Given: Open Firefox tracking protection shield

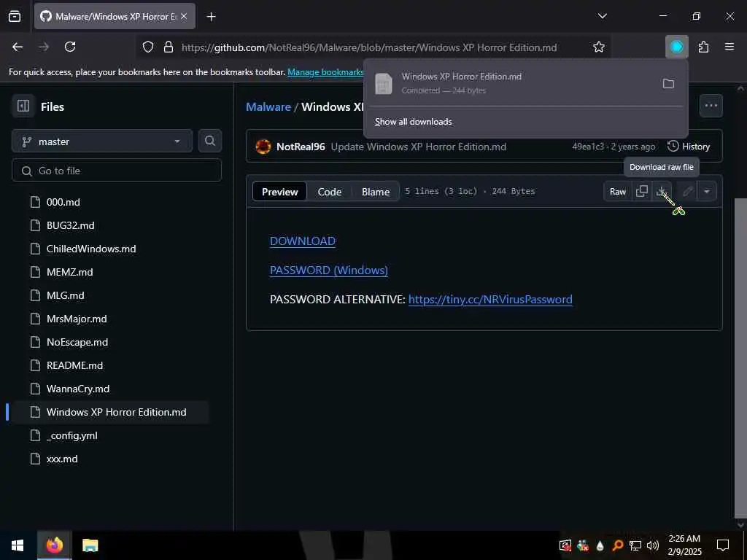Looking at the screenshot, I should [148, 47].
